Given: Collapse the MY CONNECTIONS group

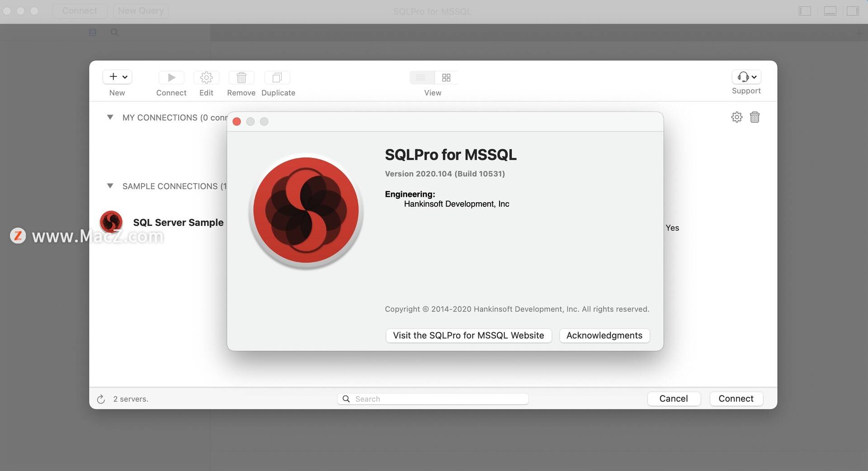Looking at the screenshot, I should click(110, 117).
